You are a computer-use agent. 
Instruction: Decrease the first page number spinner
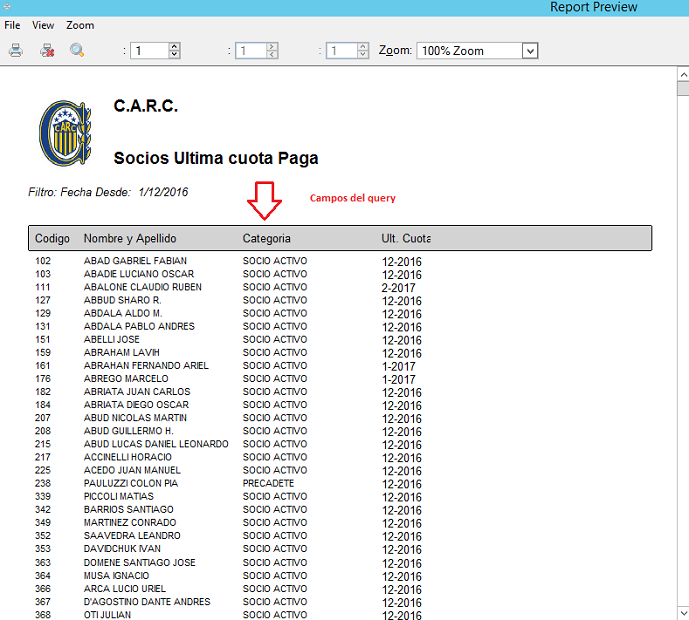coord(174,55)
